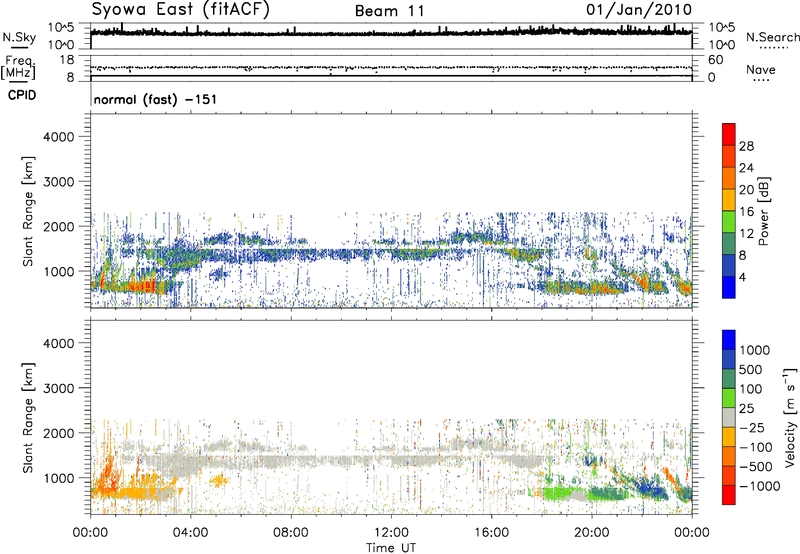The image size is (800, 554).
Task: Select the 'Beam 11' heading
Action: coord(390,11)
